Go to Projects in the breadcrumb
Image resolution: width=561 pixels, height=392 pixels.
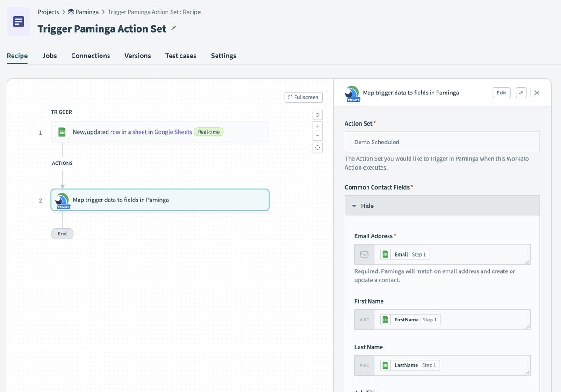click(x=48, y=12)
